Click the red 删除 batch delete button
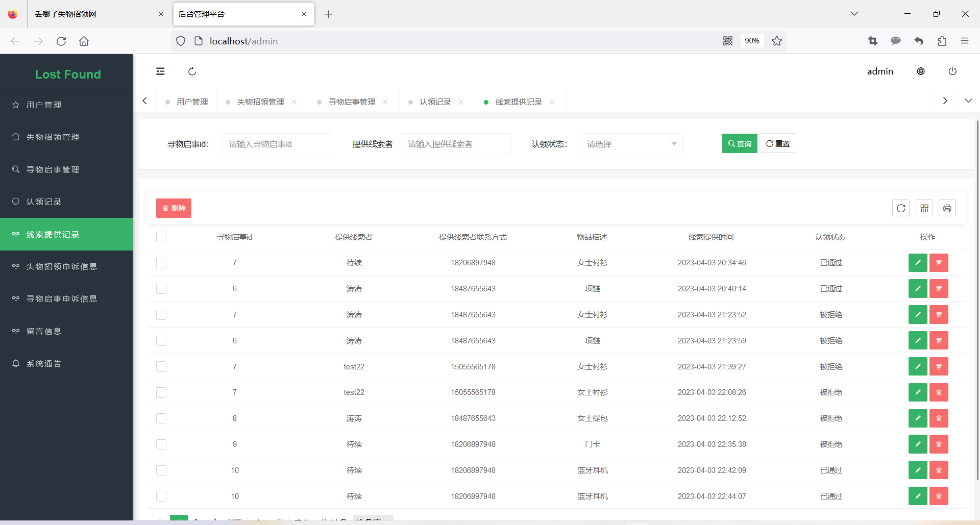 (174, 208)
